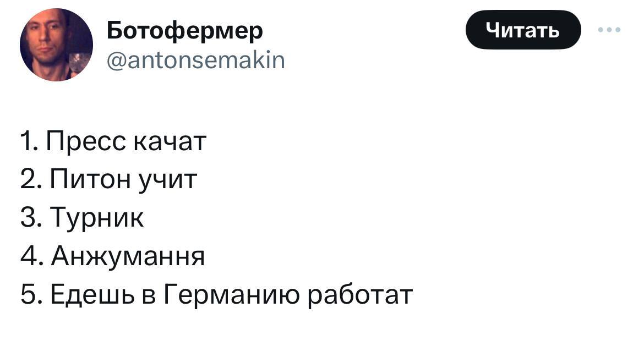This screenshot has width=644, height=346.
Task: Click the word Пресс in the tweet
Action: pos(85,142)
